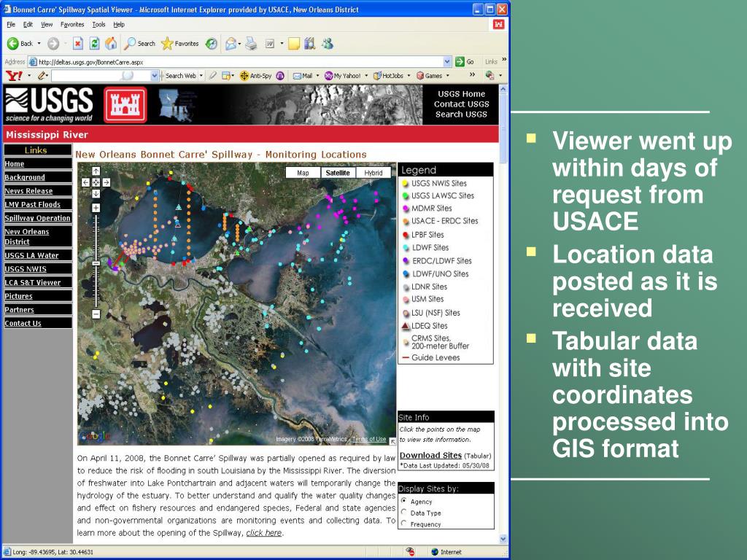747x560 pixels.
Task: Open the Back button history dropdown arrow
Action: [39, 44]
